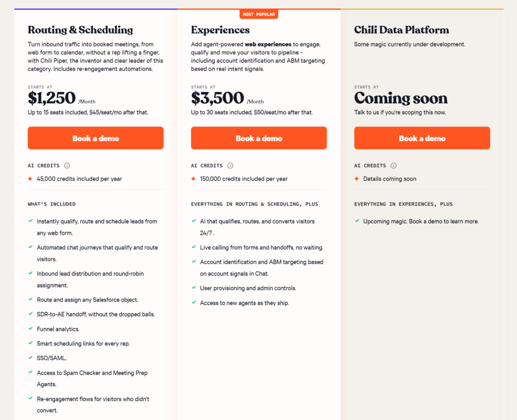
Task: Click the info icon beside Routing AI Credits
Action: coord(67,166)
